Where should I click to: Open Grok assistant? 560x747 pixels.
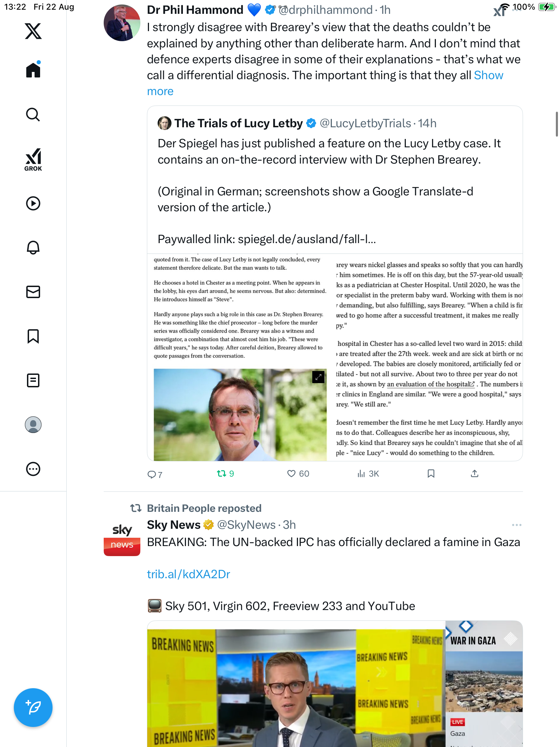[x=33, y=160]
